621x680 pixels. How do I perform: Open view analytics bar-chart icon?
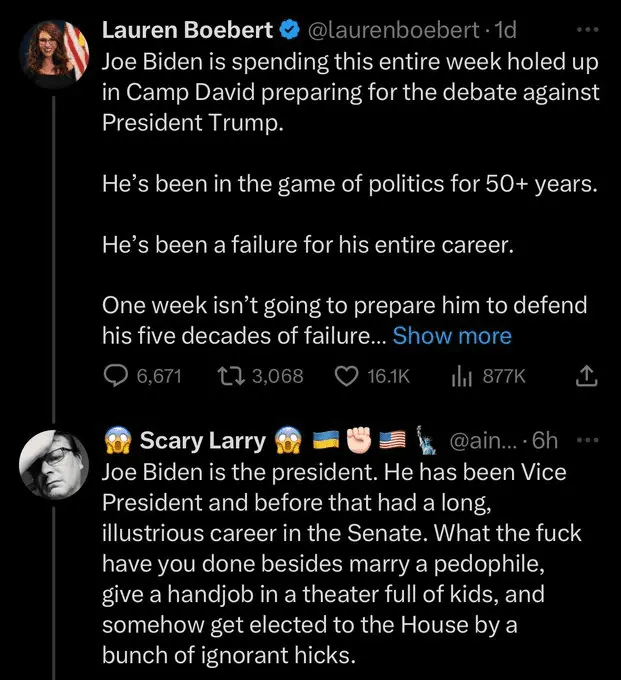point(461,376)
